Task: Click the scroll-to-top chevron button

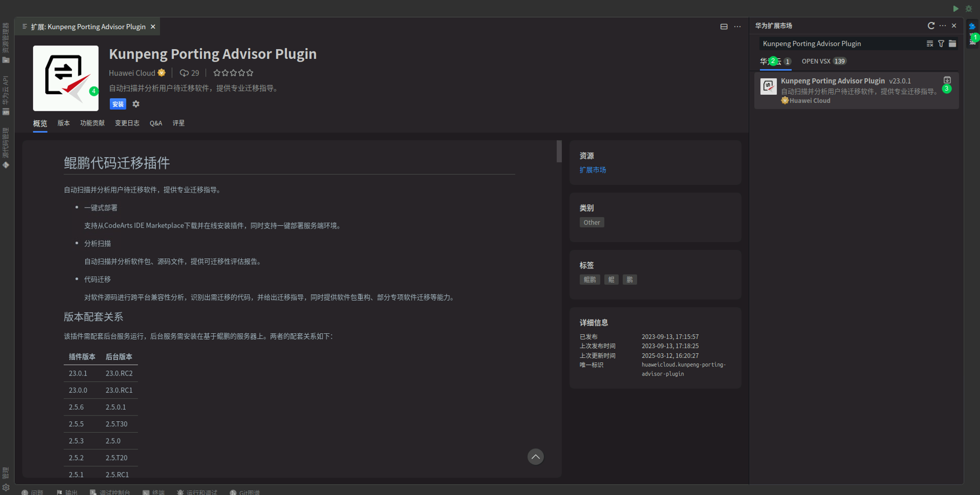Action: click(536, 457)
